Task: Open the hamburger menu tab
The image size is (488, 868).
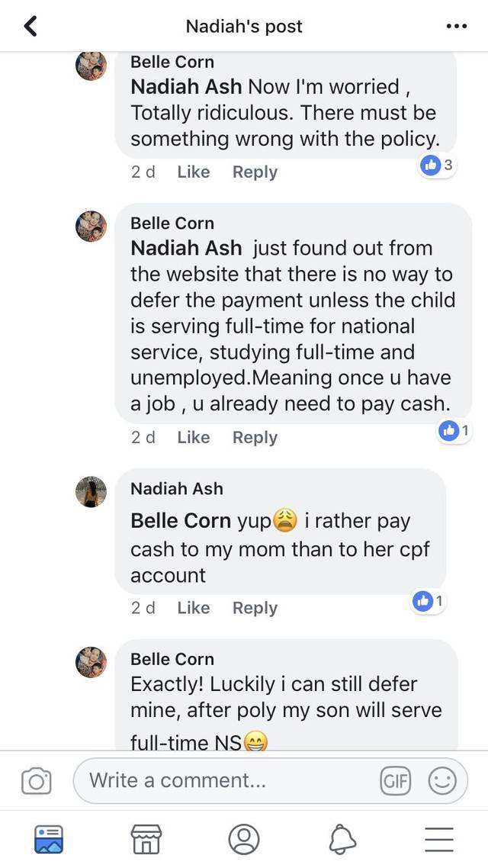Action: pyautogui.click(x=439, y=839)
